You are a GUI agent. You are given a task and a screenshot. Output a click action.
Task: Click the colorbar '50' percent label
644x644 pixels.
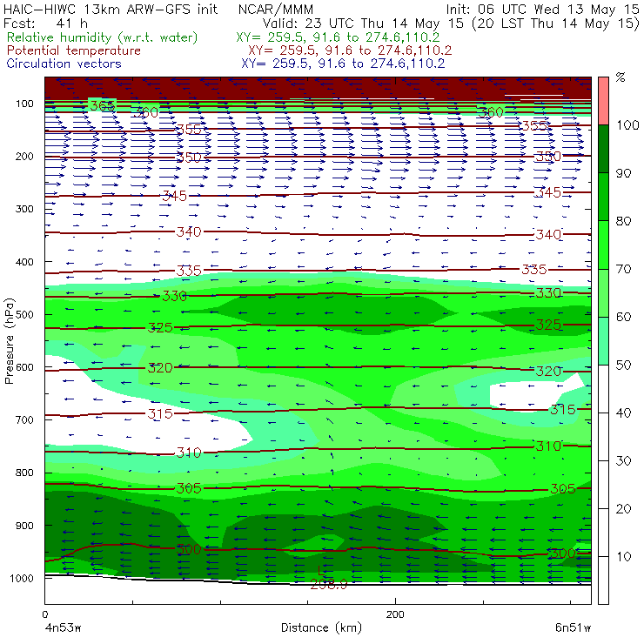click(x=623, y=365)
